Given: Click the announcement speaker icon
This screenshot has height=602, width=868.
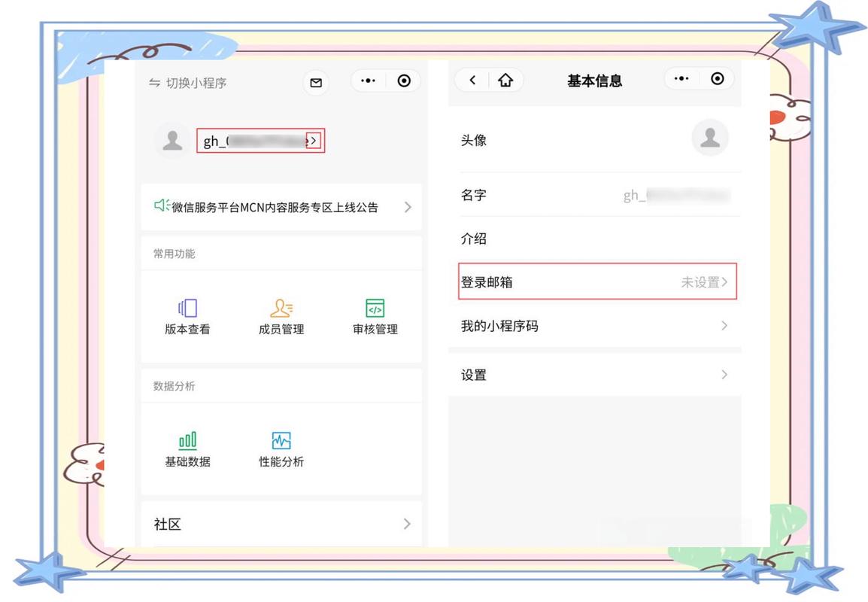Looking at the screenshot, I should point(160,205).
